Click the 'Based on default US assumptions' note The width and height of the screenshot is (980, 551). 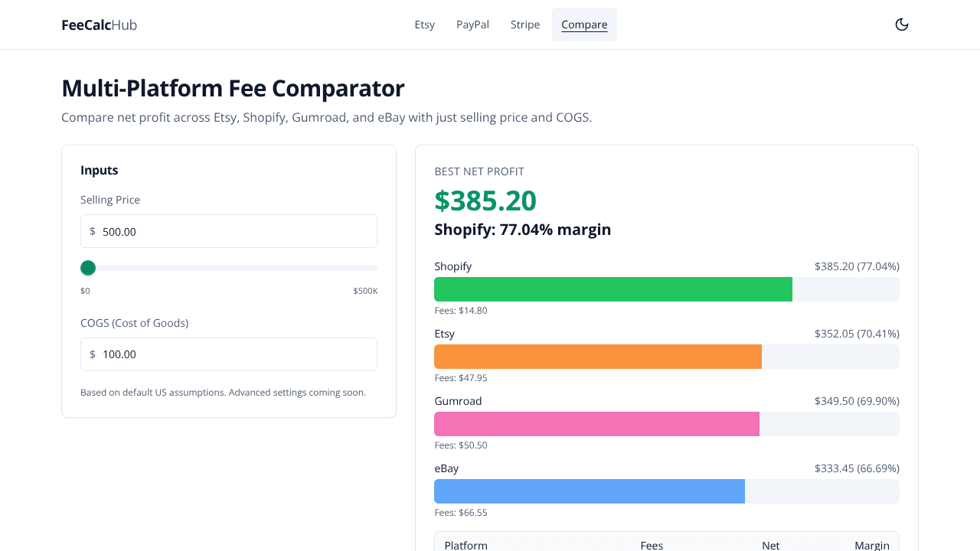[x=223, y=393]
